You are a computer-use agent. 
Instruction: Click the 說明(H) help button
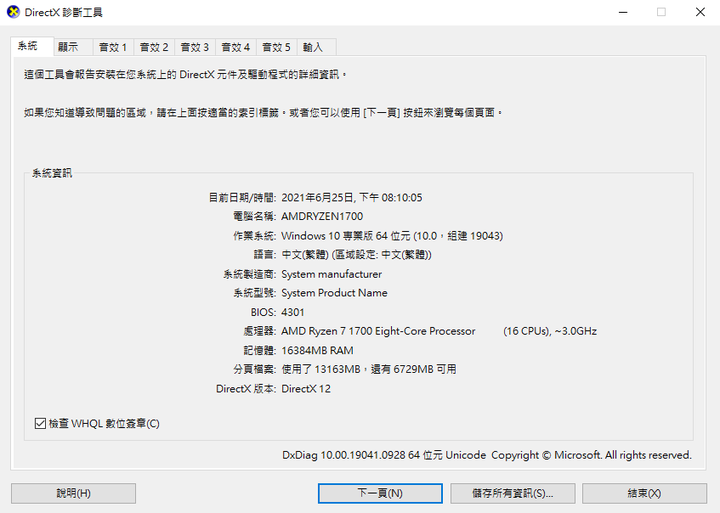coord(73,493)
